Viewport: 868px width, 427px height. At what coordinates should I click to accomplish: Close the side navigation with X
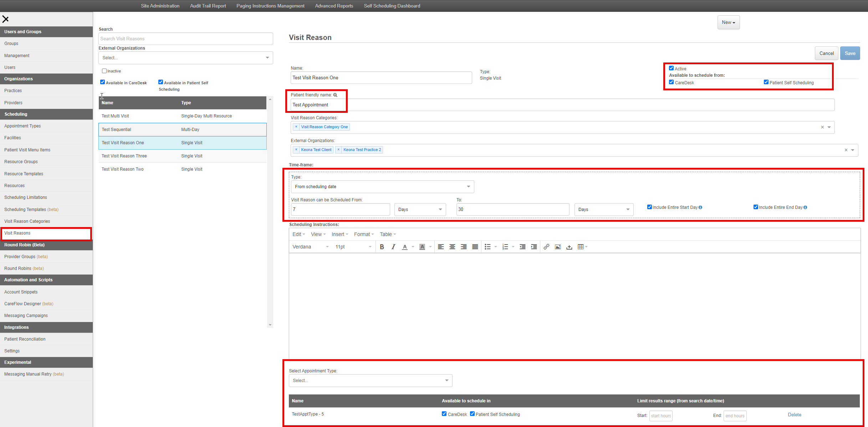(6, 19)
